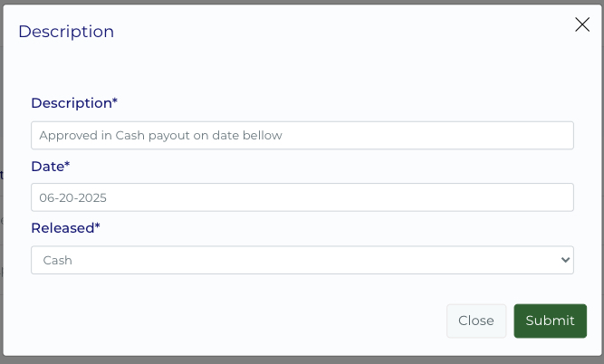Viewport: 604px width, 364px height.
Task: Click the 'Released*' field label
Action: tap(65, 227)
